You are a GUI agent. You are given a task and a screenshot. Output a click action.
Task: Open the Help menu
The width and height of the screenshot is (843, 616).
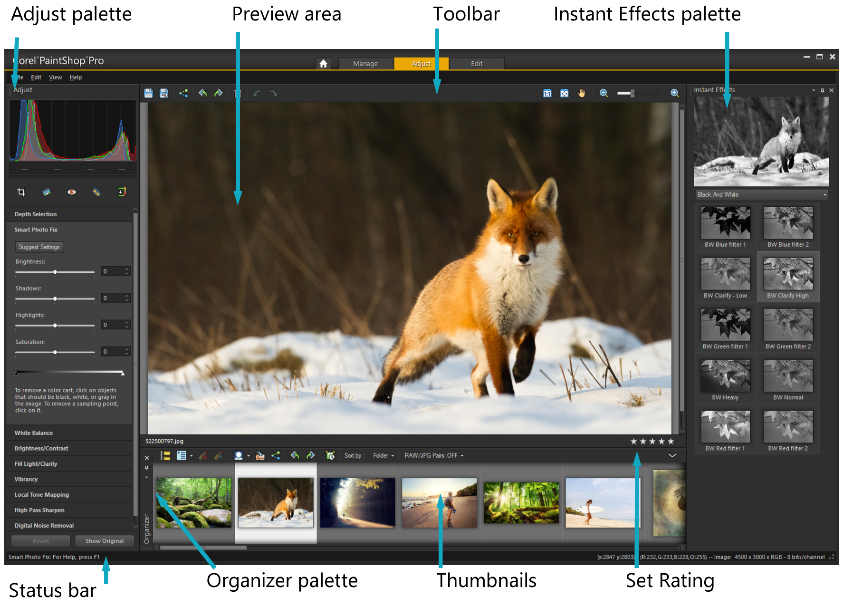(76, 77)
